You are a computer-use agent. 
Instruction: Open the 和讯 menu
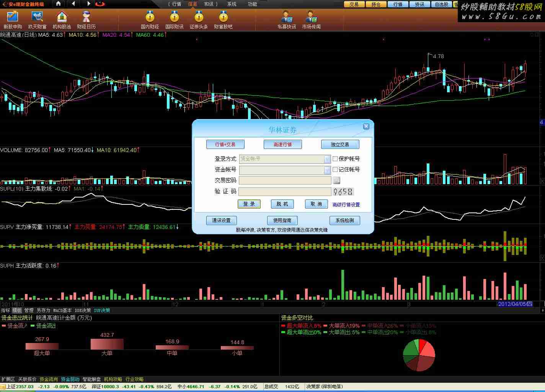pos(209,4)
